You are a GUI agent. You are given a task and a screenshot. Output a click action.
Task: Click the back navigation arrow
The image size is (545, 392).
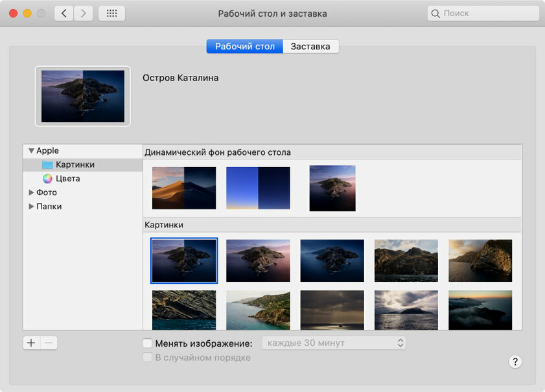(64, 14)
